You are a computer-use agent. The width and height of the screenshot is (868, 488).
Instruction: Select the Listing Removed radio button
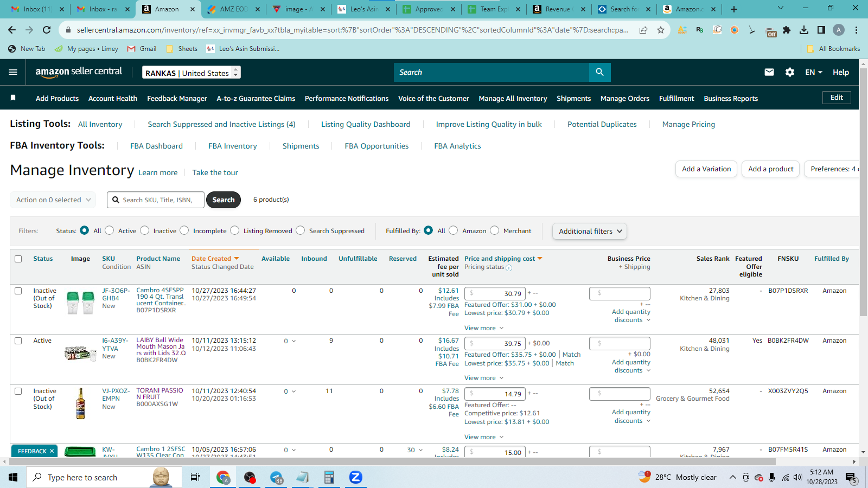(x=234, y=230)
